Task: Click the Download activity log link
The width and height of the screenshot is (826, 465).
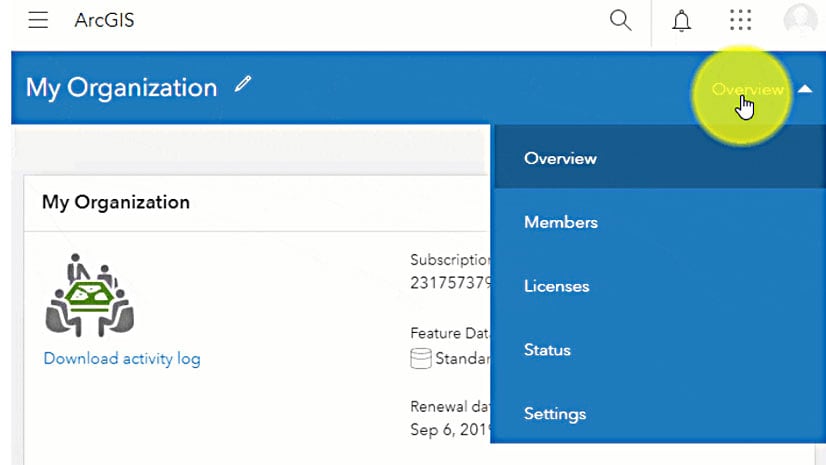Action: (x=122, y=358)
